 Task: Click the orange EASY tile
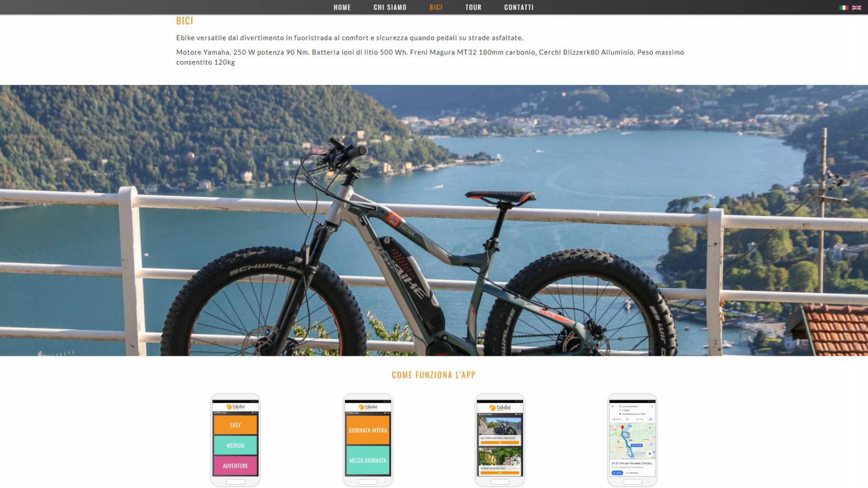click(236, 425)
